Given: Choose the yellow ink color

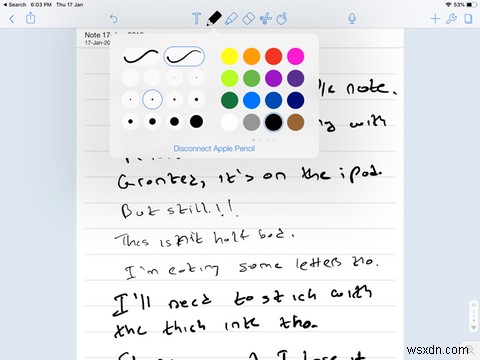Looking at the screenshot, I should pyautogui.click(x=229, y=56).
